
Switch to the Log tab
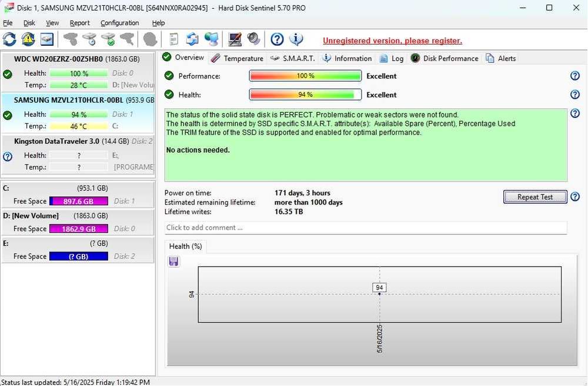[x=392, y=59]
